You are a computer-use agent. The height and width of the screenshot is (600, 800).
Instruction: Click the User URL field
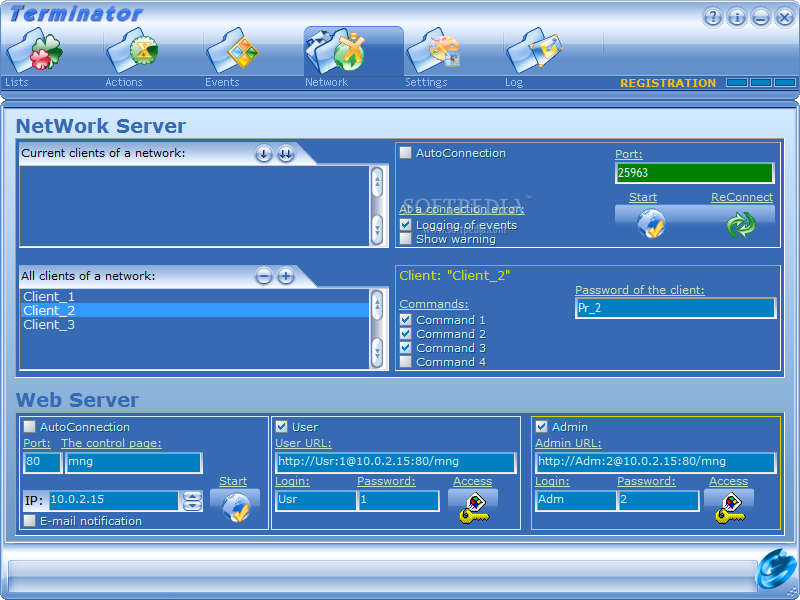click(x=395, y=462)
